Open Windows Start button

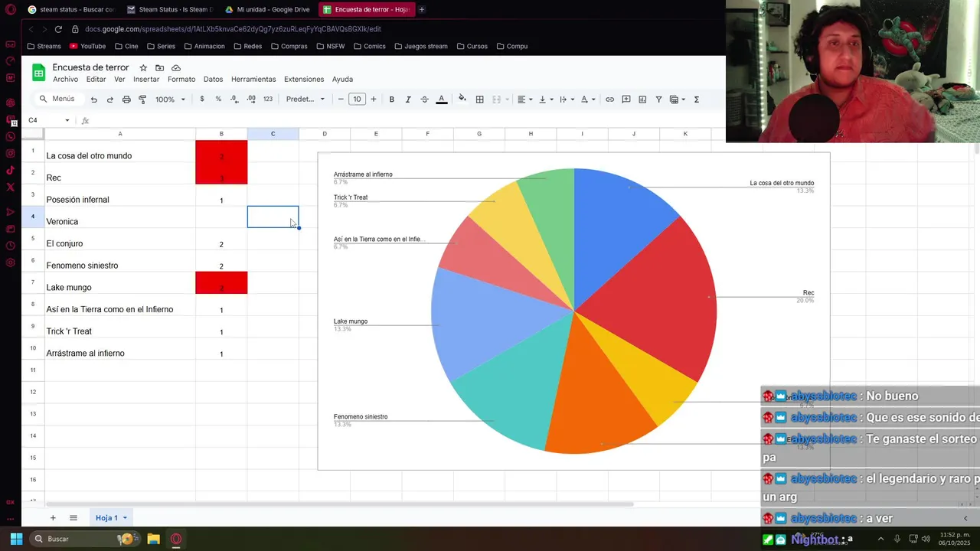click(16, 539)
